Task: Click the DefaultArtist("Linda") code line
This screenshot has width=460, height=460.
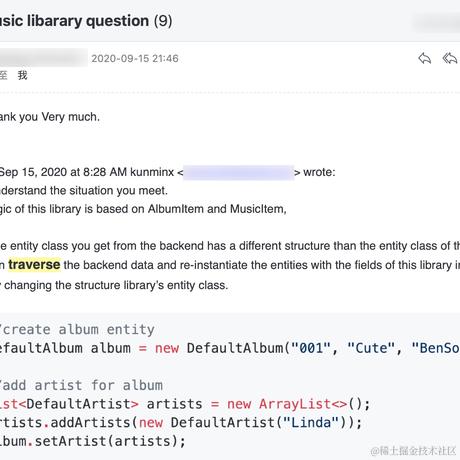Action: (181, 423)
